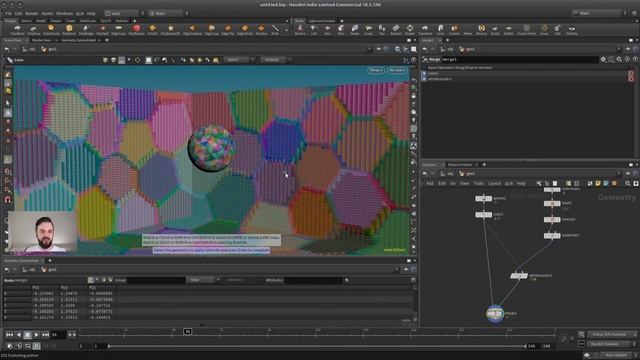Open the Visibility dropdown in viewport toolbar
Image resolution: width=640 pixels, height=360 pixels.
tap(276, 60)
